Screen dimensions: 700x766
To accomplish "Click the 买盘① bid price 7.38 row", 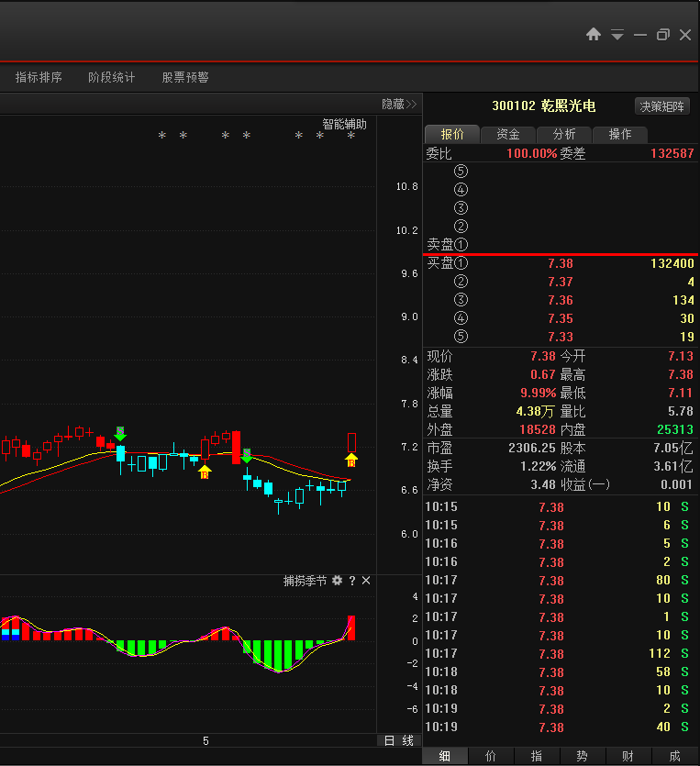I will point(560,263).
